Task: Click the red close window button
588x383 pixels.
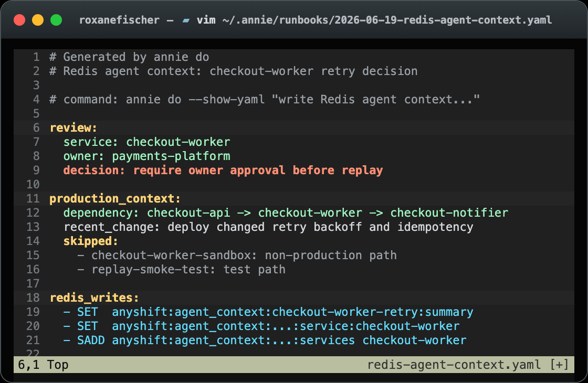Action: pyautogui.click(x=19, y=20)
